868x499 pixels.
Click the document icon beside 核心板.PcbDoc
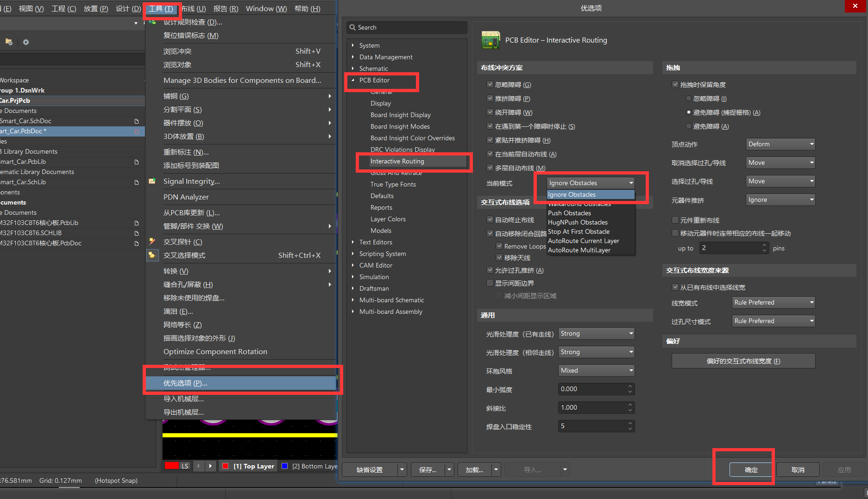click(137, 243)
